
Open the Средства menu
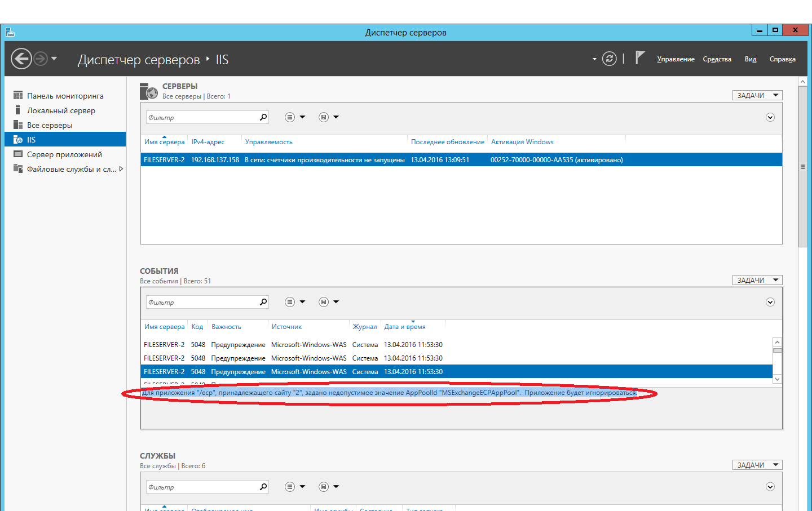(717, 59)
